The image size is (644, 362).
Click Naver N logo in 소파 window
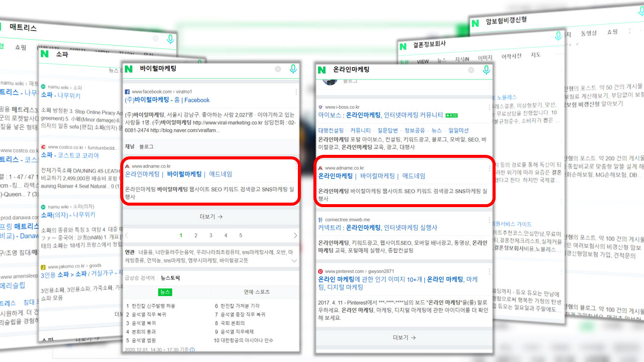click(45, 55)
